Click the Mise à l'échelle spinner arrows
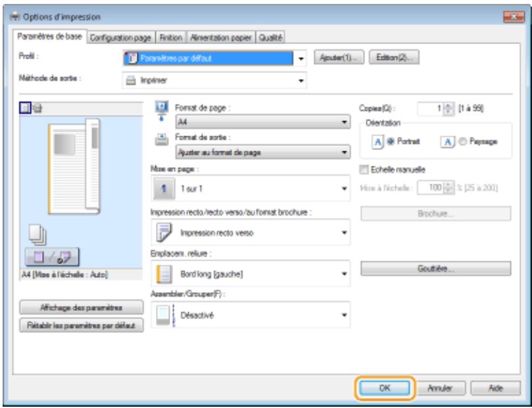 coord(448,188)
